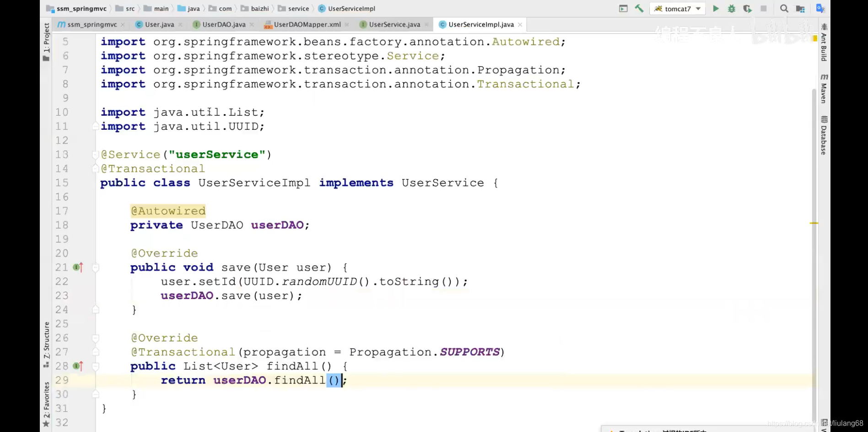Run tomcat7 with the green play button
This screenshot has width=868, height=432.
coord(716,9)
